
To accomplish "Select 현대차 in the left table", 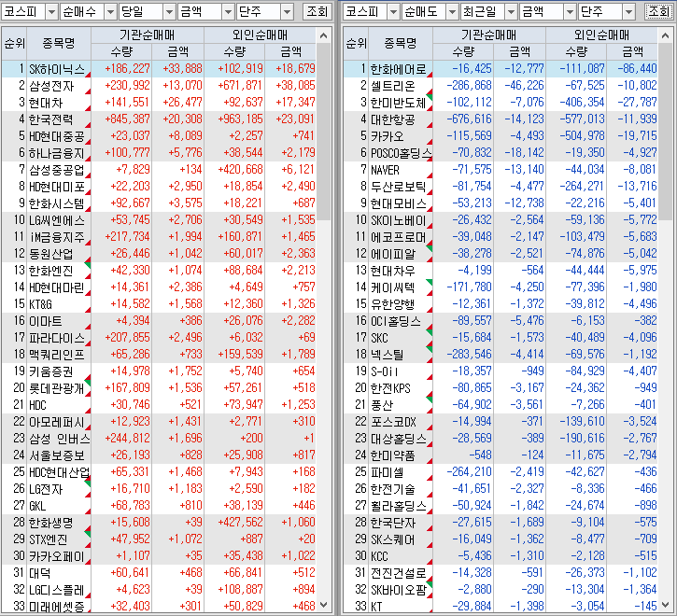I will tap(46, 103).
